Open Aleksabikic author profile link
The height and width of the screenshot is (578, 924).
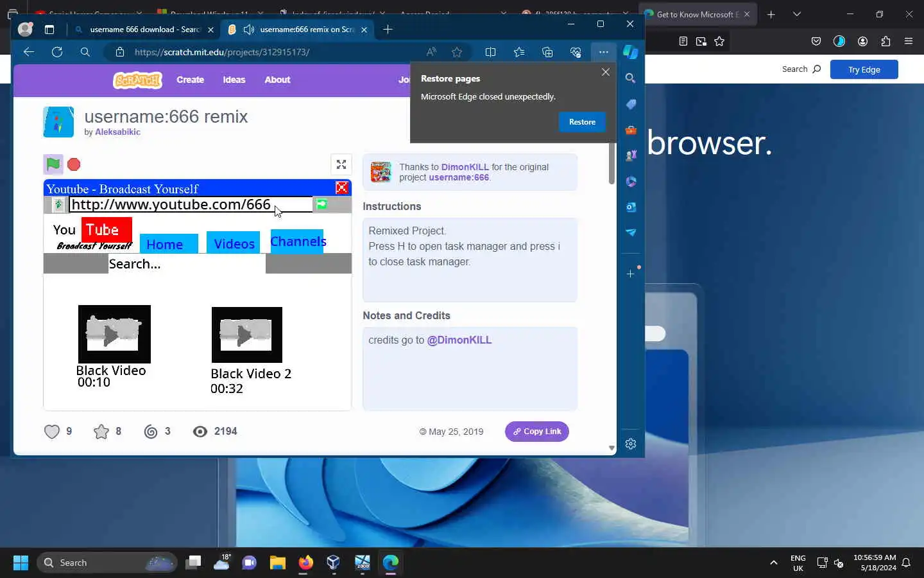point(117,132)
